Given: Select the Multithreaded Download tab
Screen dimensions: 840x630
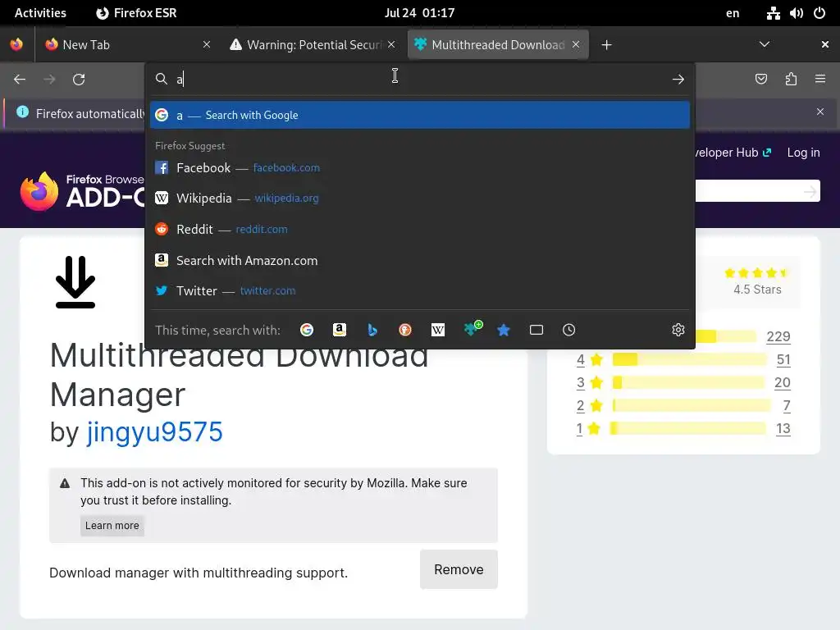Looking at the screenshot, I should coord(498,44).
